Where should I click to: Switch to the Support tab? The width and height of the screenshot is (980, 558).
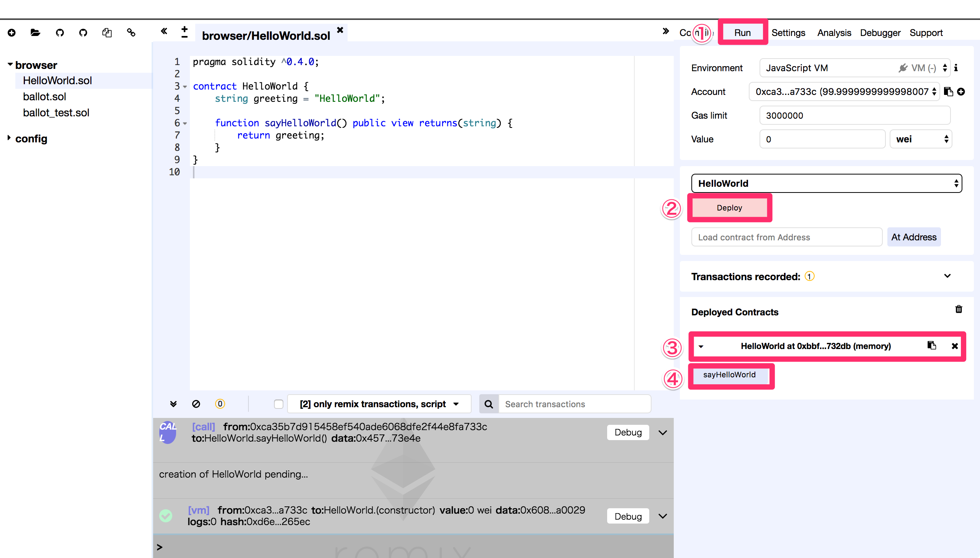pos(926,33)
